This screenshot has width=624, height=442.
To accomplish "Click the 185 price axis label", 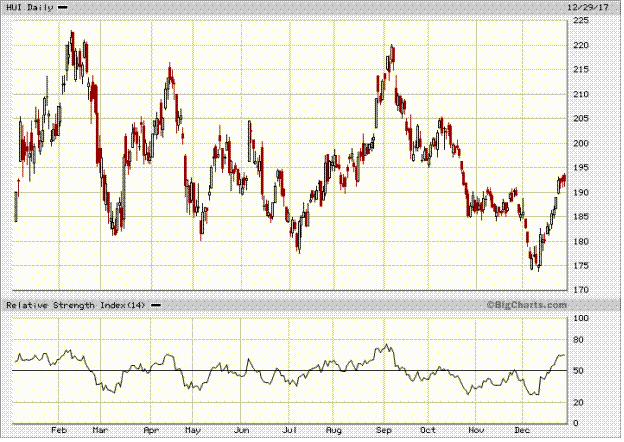I will tap(581, 217).
